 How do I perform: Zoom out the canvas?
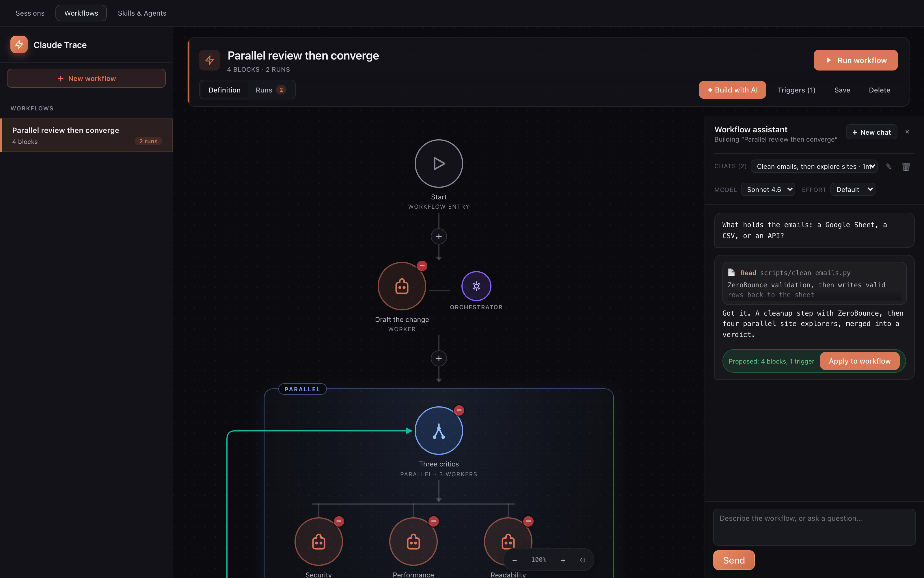click(514, 560)
